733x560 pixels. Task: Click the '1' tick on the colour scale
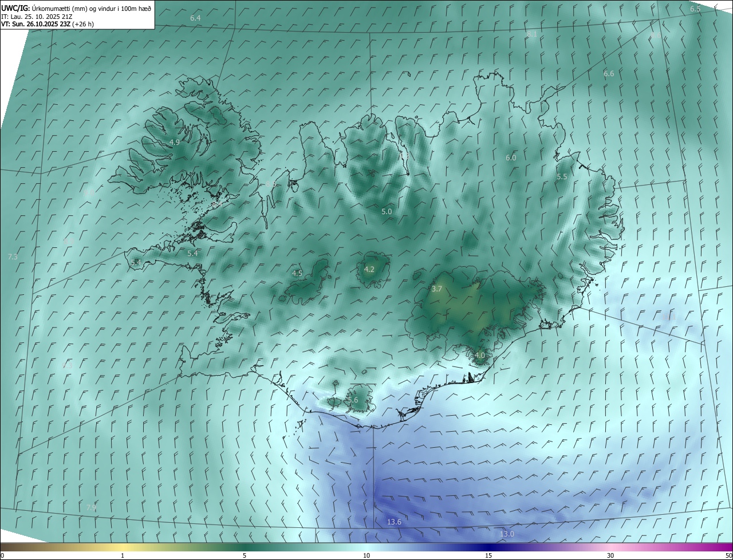pos(123,555)
